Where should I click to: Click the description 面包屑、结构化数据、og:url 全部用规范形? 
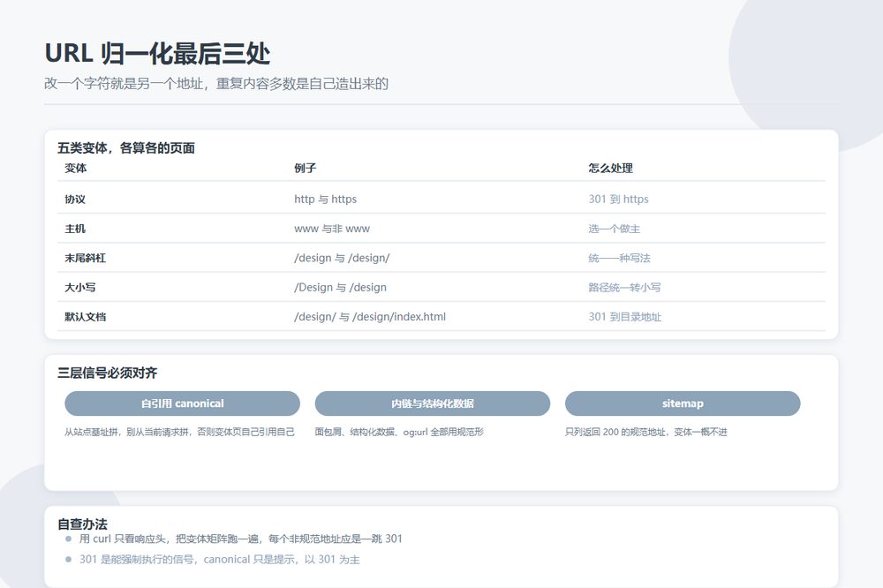[399, 432]
